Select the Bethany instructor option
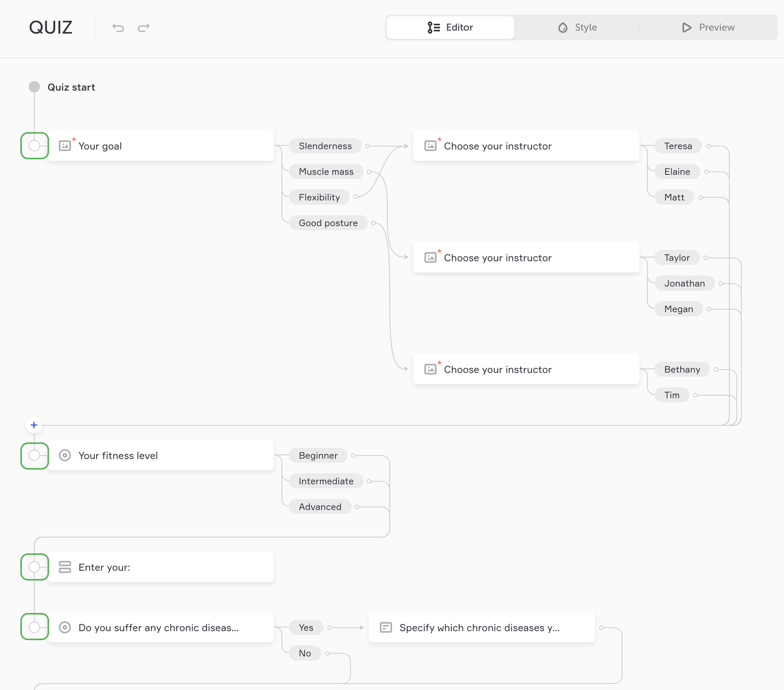The image size is (784, 690). click(682, 369)
